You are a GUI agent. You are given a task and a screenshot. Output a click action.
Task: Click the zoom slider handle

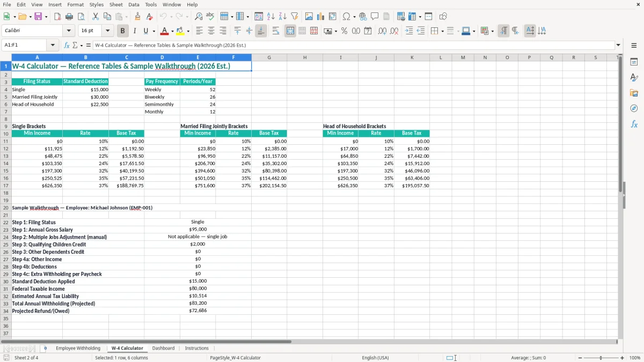point(601,358)
